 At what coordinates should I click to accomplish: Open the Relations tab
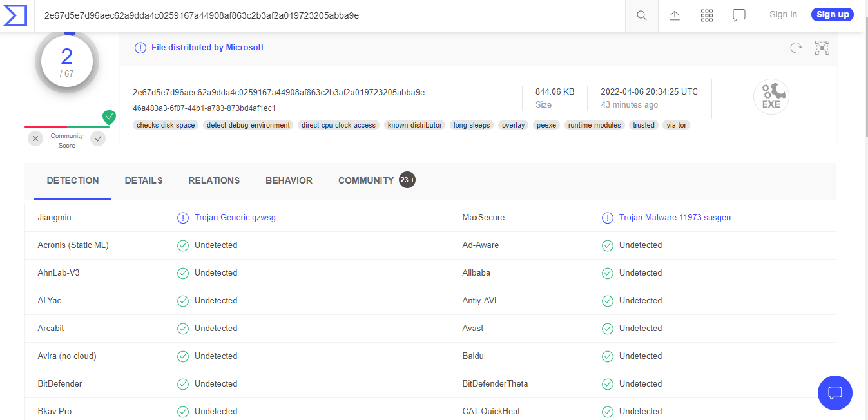point(214,180)
